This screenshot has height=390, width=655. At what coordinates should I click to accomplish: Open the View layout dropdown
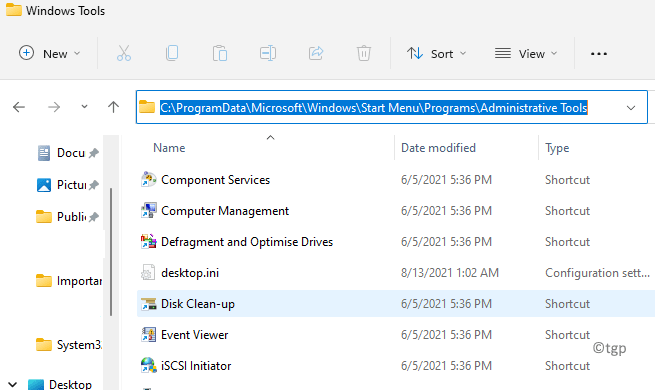(x=526, y=53)
